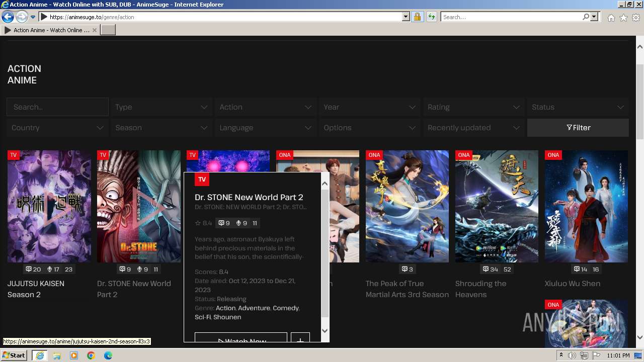Click the Adventure genre link in popup
Image resolution: width=644 pixels, height=362 pixels.
tap(254, 308)
